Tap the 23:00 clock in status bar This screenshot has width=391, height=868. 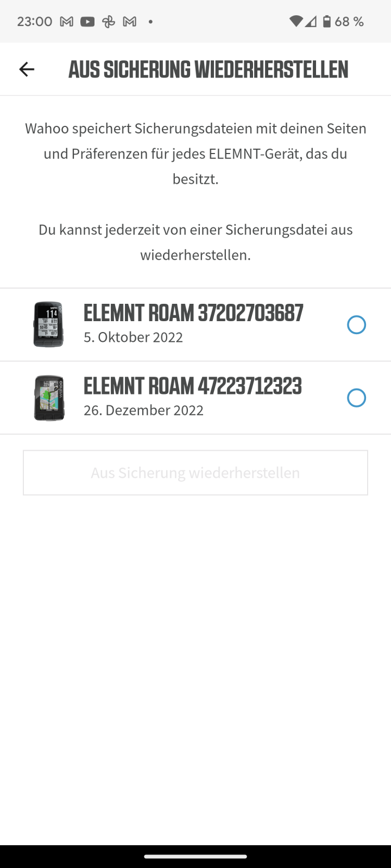[35, 22]
